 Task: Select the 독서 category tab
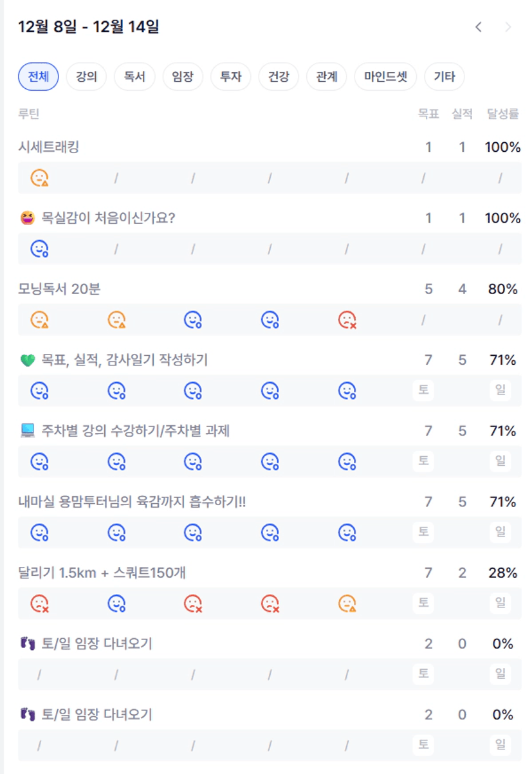pyautogui.click(x=134, y=77)
